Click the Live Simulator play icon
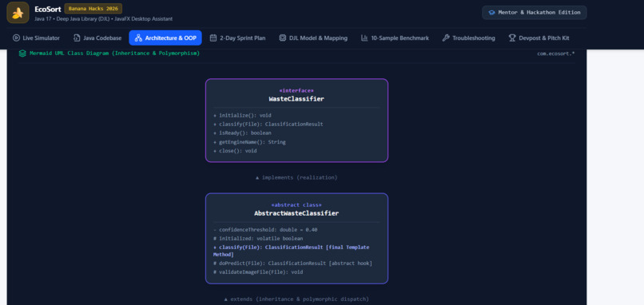Screen dimensions: 644x305 point(16,38)
